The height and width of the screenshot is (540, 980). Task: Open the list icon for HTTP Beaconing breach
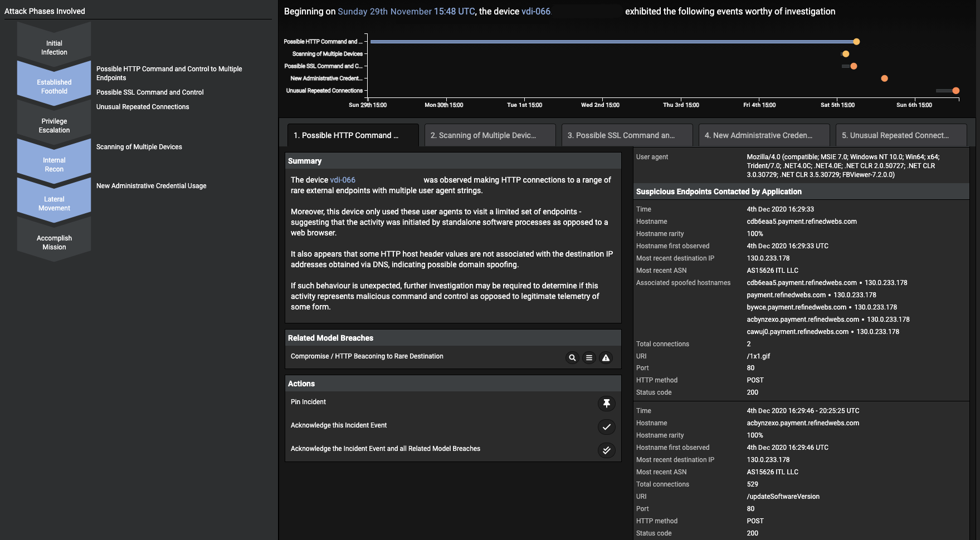(589, 358)
